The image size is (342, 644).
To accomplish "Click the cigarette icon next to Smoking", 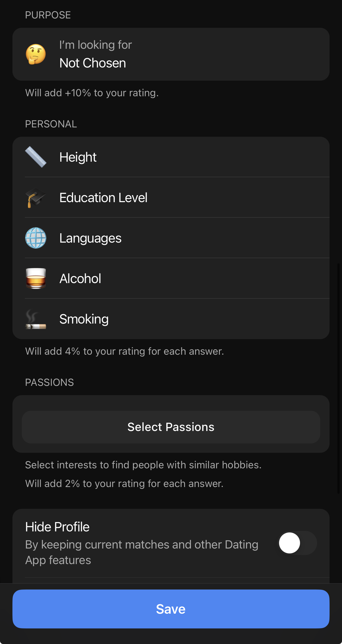I will pyautogui.click(x=35, y=319).
